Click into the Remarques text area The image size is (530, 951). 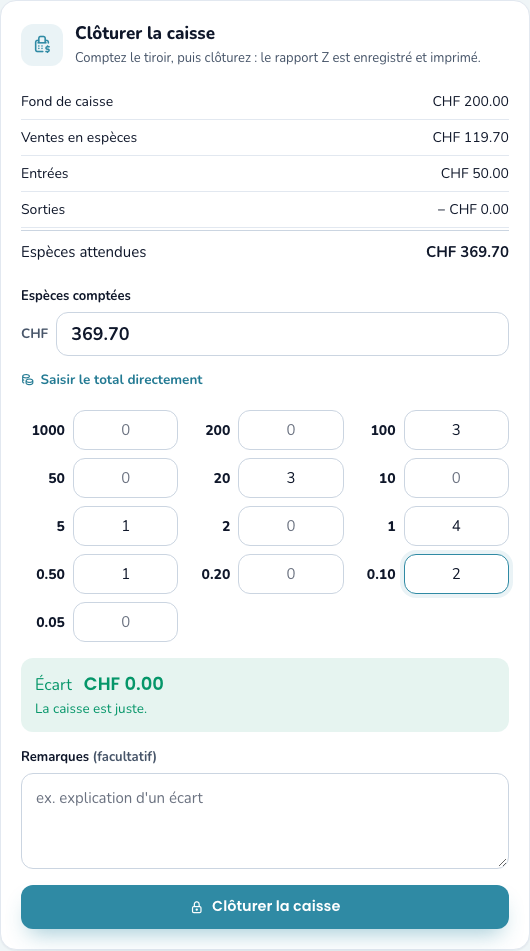point(265,821)
